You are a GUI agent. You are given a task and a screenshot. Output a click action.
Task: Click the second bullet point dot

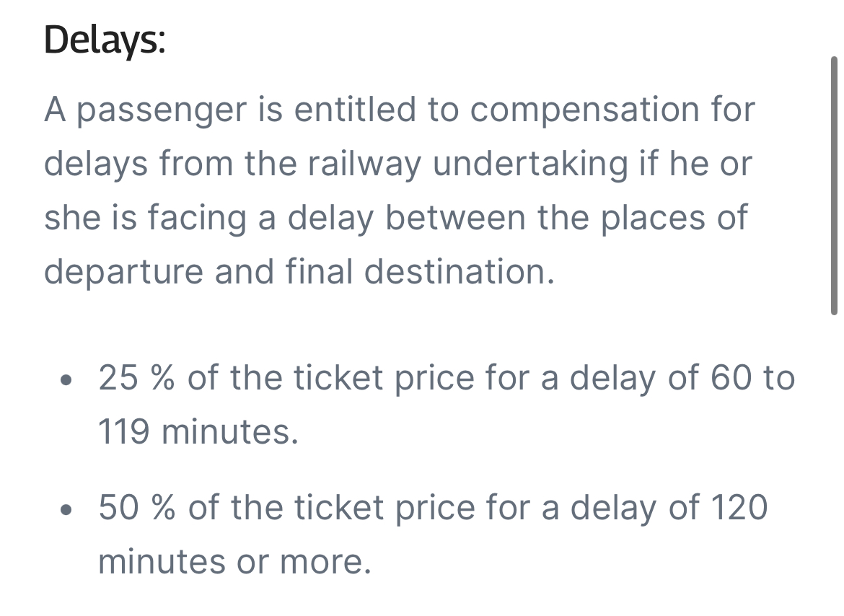coord(67,509)
